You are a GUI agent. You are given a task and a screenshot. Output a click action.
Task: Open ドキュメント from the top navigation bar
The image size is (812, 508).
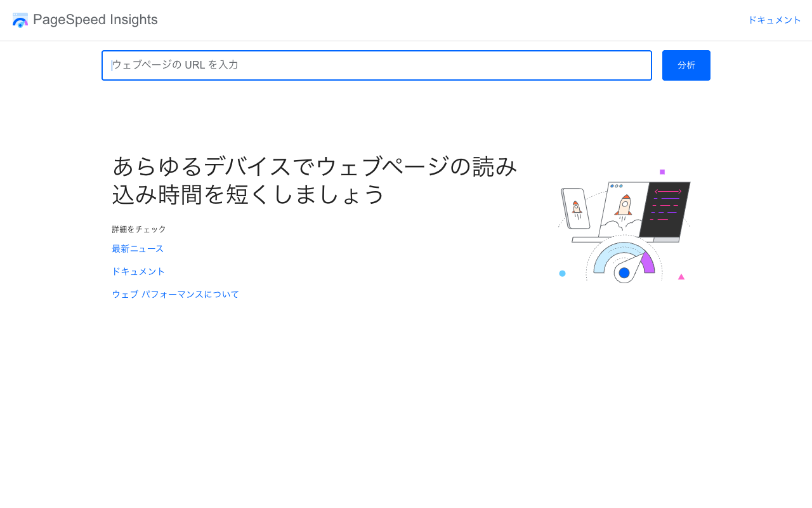[x=775, y=20]
